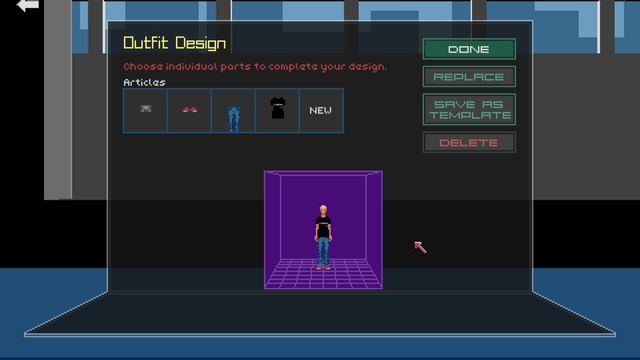
Task: Click the Outfit Design title
Action: (174, 43)
